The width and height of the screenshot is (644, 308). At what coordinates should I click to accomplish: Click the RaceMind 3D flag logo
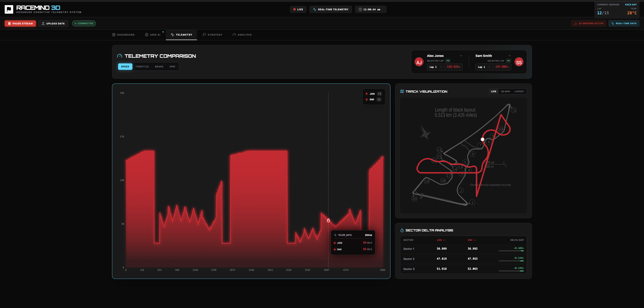(x=9, y=9)
